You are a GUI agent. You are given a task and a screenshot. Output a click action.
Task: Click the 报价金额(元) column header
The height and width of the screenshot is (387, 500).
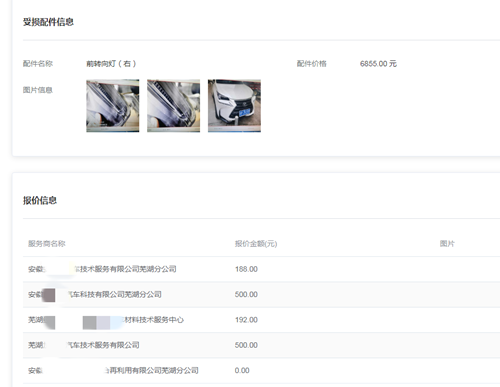tap(256, 244)
